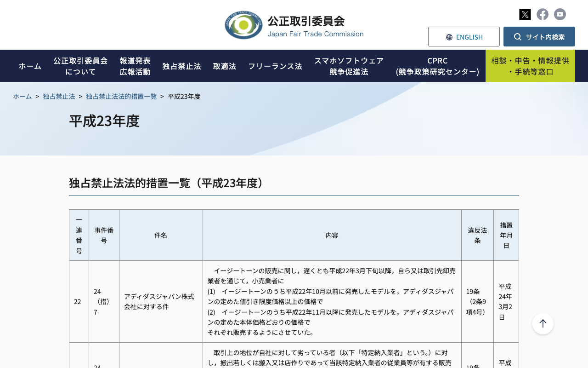Click the イージートーン content description cell

coord(332,302)
